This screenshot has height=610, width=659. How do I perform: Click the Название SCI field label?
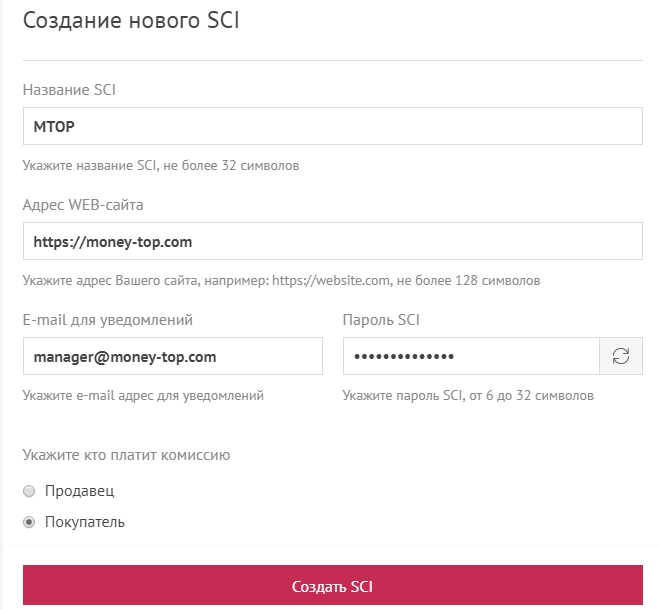point(69,90)
